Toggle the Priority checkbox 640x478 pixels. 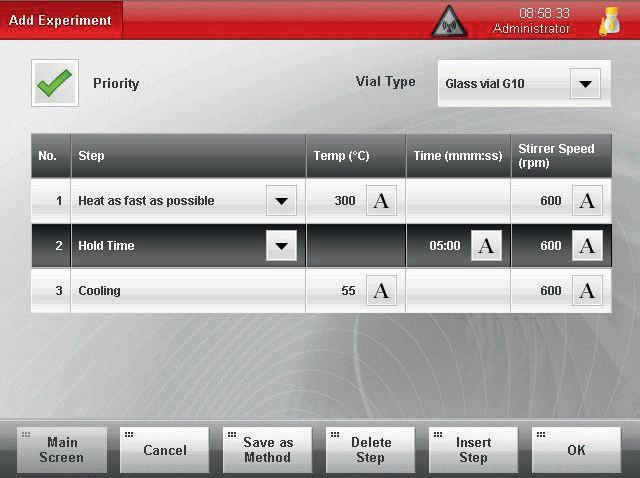pyautogui.click(x=55, y=84)
